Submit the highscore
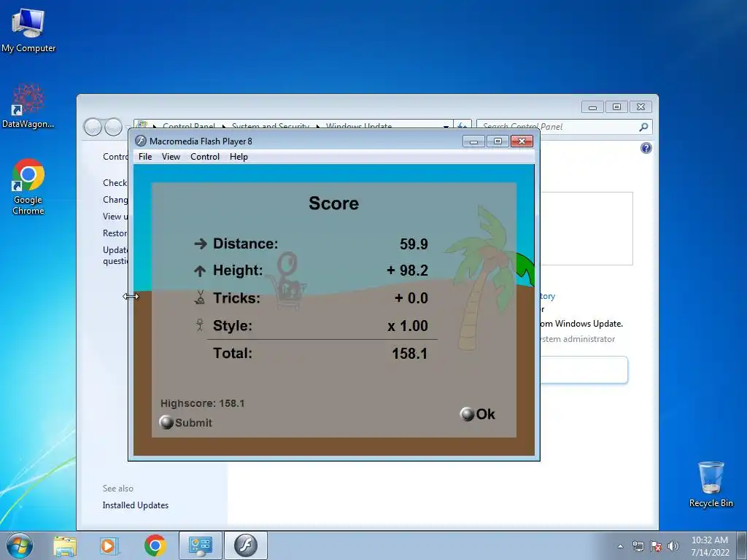Screen dimensions: 747x560 tap(186, 422)
